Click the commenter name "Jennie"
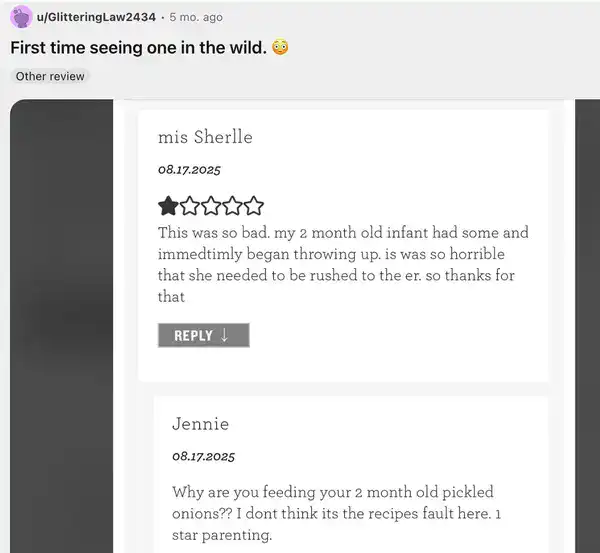Image resolution: width=600 pixels, height=553 pixels. [200, 424]
